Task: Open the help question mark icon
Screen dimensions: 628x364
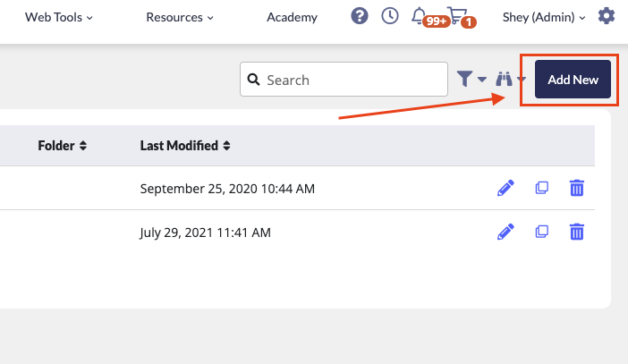Action: point(360,16)
